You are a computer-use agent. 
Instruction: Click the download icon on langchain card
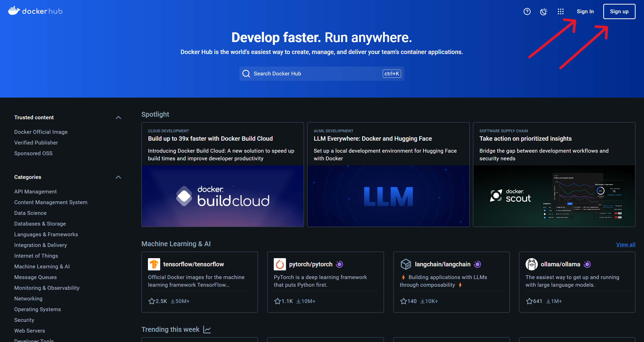(422, 301)
